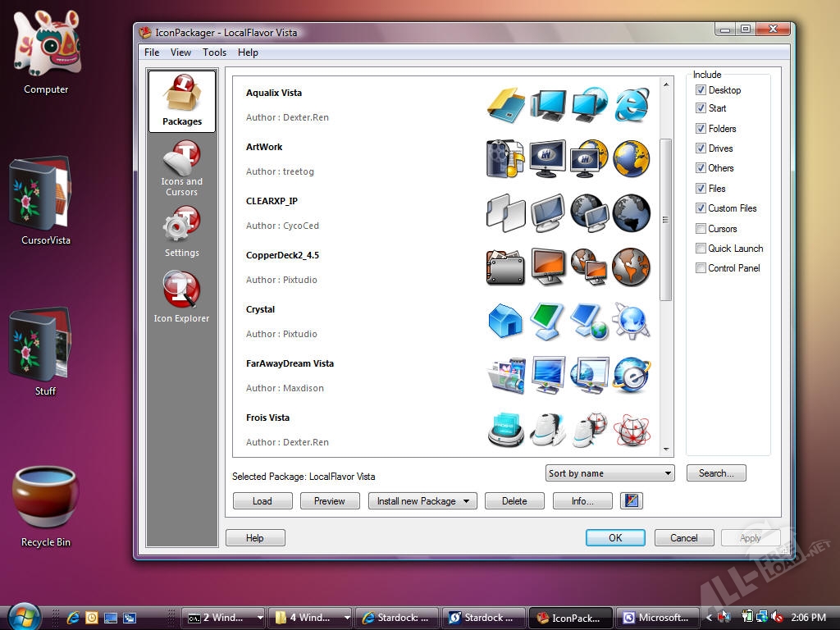Image resolution: width=840 pixels, height=630 pixels.
Task: Enable the Control Panel checkbox
Action: pyautogui.click(x=701, y=268)
